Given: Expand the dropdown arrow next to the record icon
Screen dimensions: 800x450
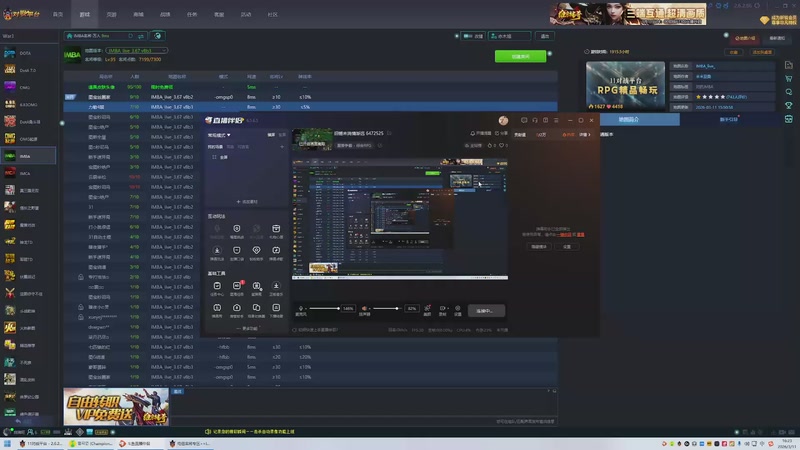Looking at the screenshot, I should 447,309.
